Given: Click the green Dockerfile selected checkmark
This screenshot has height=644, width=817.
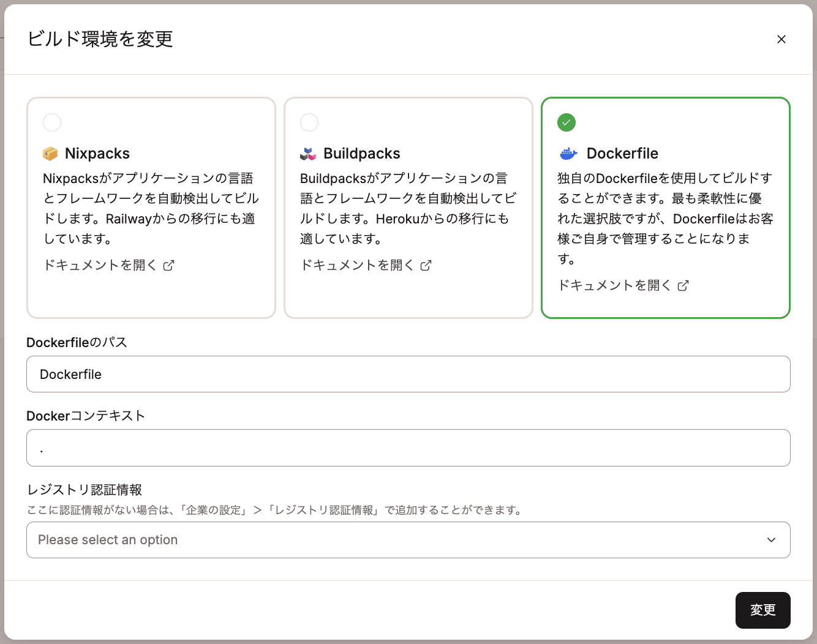Looking at the screenshot, I should pyautogui.click(x=567, y=122).
